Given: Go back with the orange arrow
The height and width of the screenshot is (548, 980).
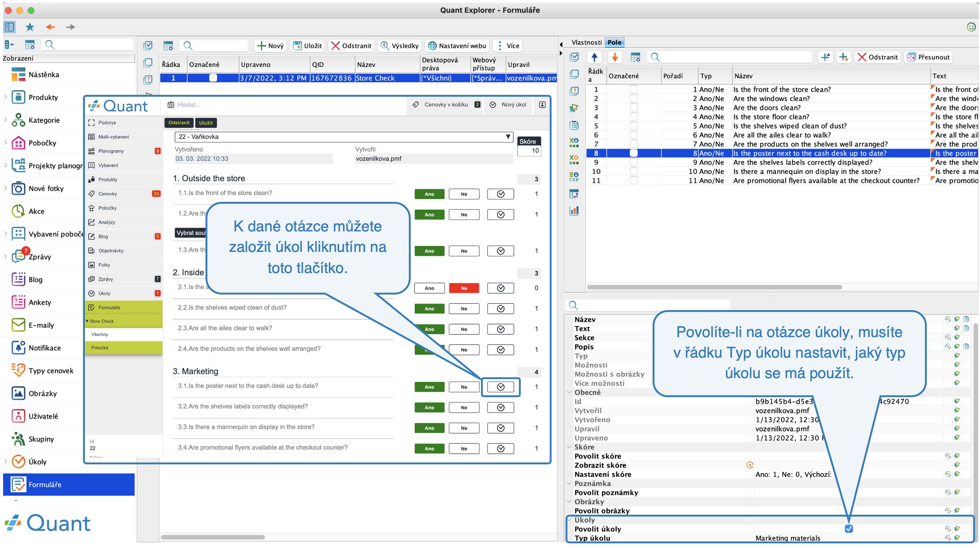Looking at the screenshot, I should pyautogui.click(x=50, y=27).
